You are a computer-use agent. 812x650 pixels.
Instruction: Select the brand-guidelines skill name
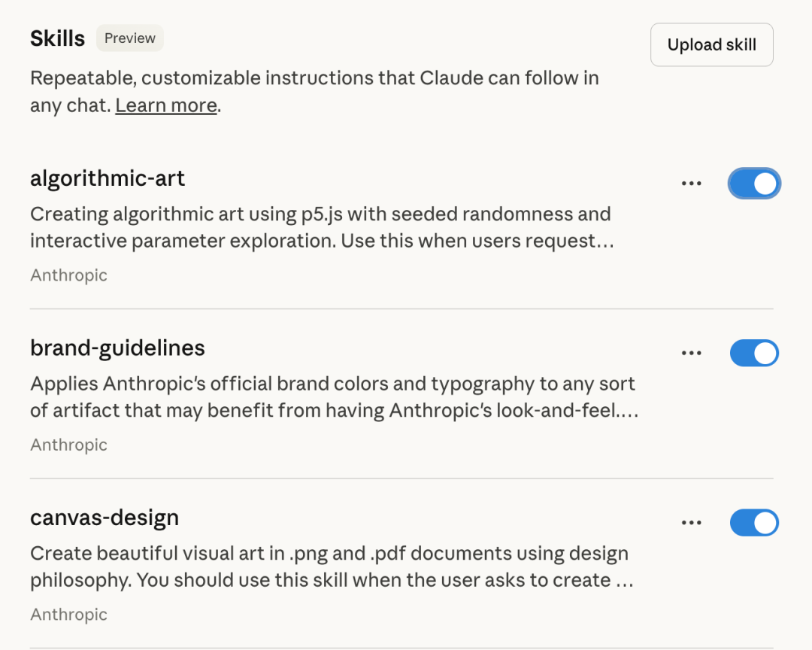[x=117, y=348]
